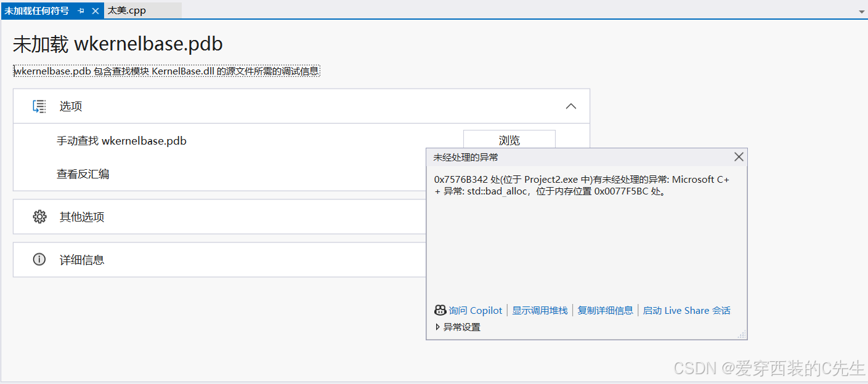Viewport: 868px width, 384px height.
Task: Expand 异常设置 disclosure triangle
Action: [438, 327]
